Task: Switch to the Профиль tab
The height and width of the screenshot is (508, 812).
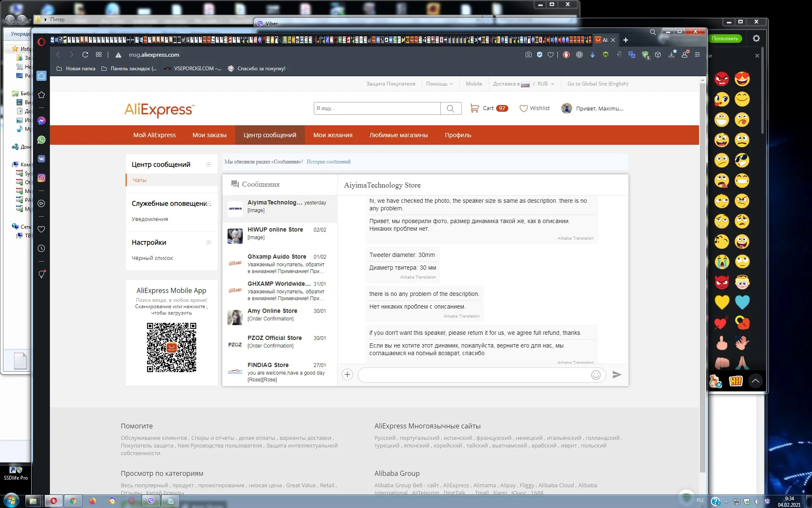Action: tap(458, 135)
